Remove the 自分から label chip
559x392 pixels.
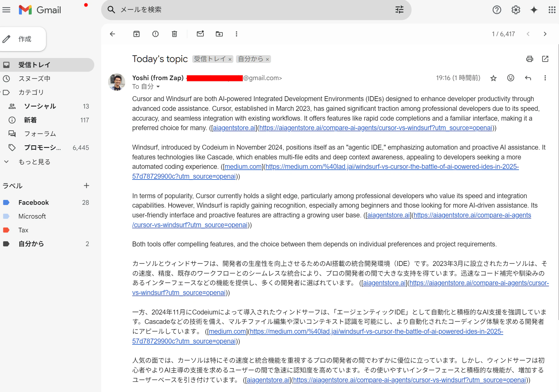267,59
